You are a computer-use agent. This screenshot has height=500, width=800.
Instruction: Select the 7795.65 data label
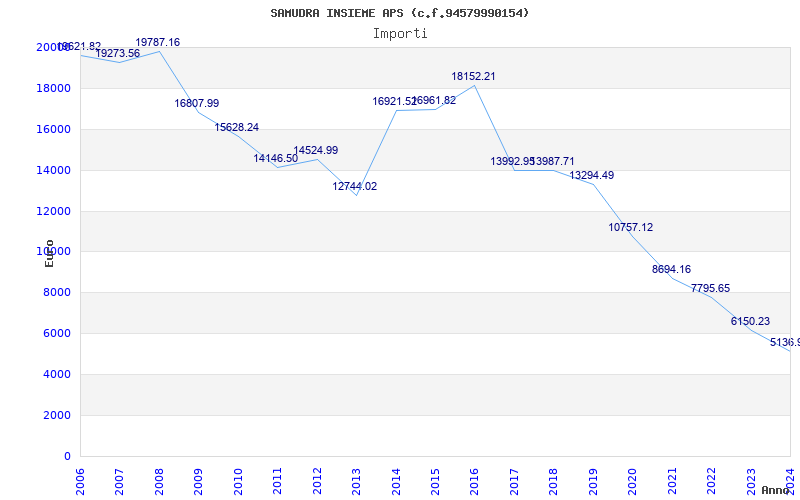(710, 288)
